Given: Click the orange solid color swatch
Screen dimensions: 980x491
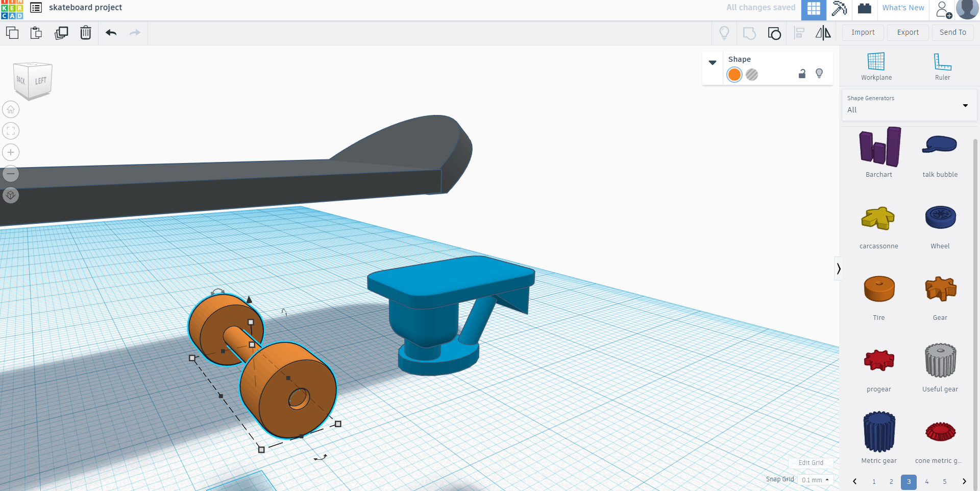Looking at the screenshot, I should click(734, 74).
